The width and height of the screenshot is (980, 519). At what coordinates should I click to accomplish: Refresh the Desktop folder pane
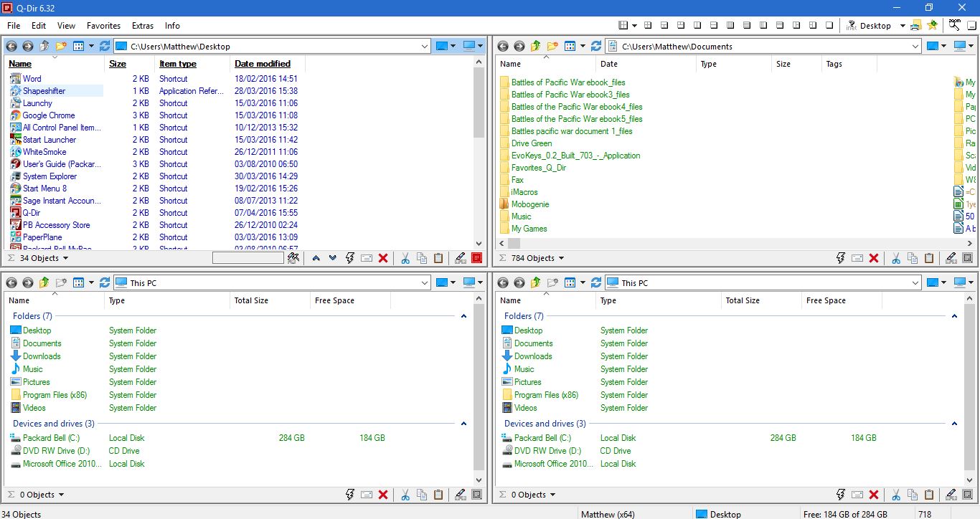click(x=105, y=45)
